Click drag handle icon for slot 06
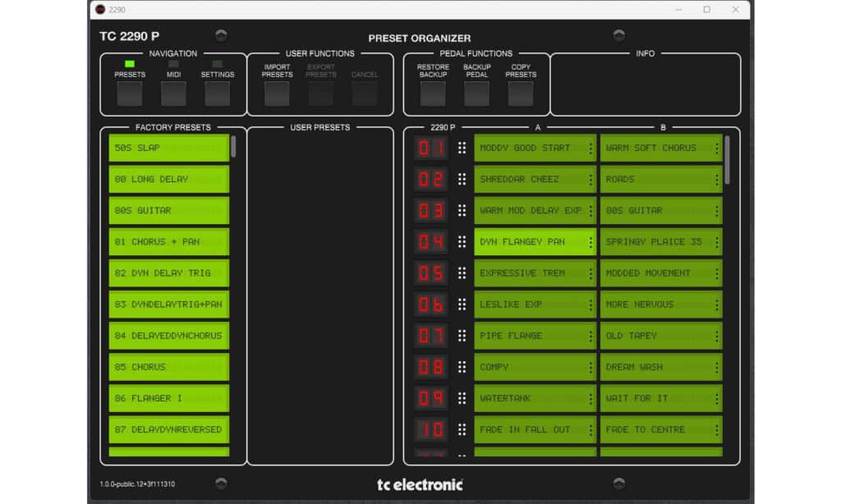This screenshot has width=841, height=504. [462, 305]
